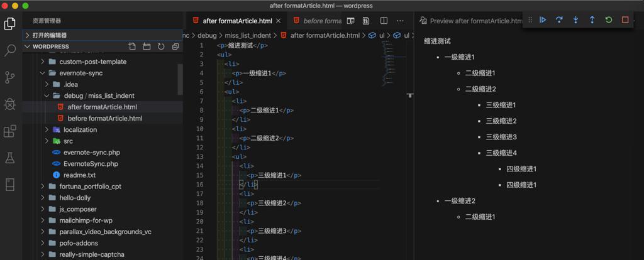Create a new file in WORDPRESS explorer
Screen dimensions: 644x260
[132, 46]
